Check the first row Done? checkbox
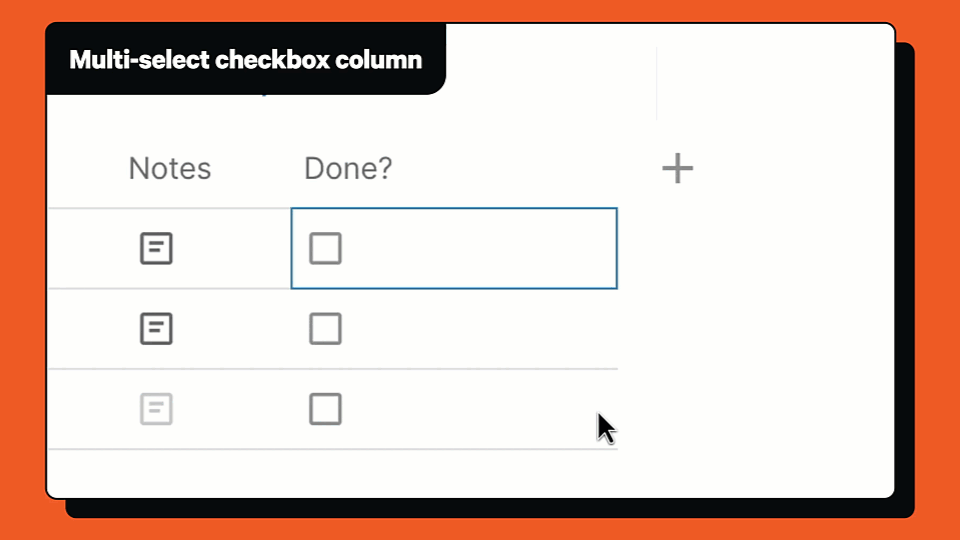Screen dimensions: 960x540 325,249
